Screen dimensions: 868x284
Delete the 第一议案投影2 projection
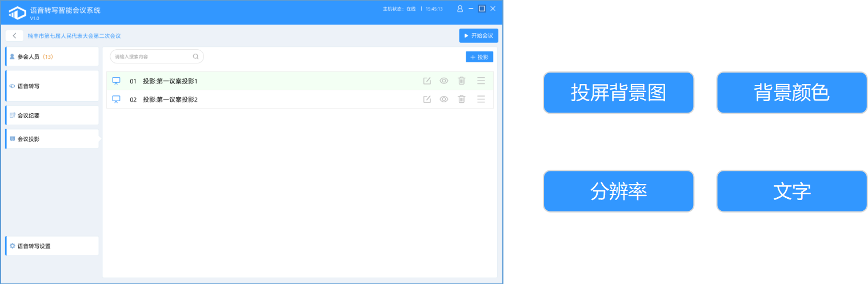462,99
